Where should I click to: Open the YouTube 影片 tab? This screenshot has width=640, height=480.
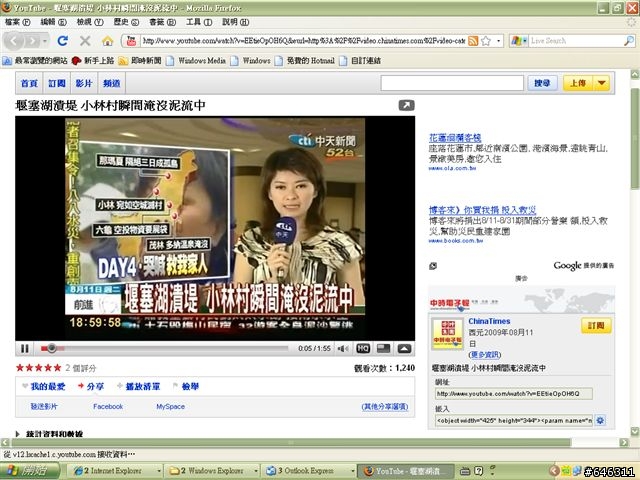tap(84, 83)
